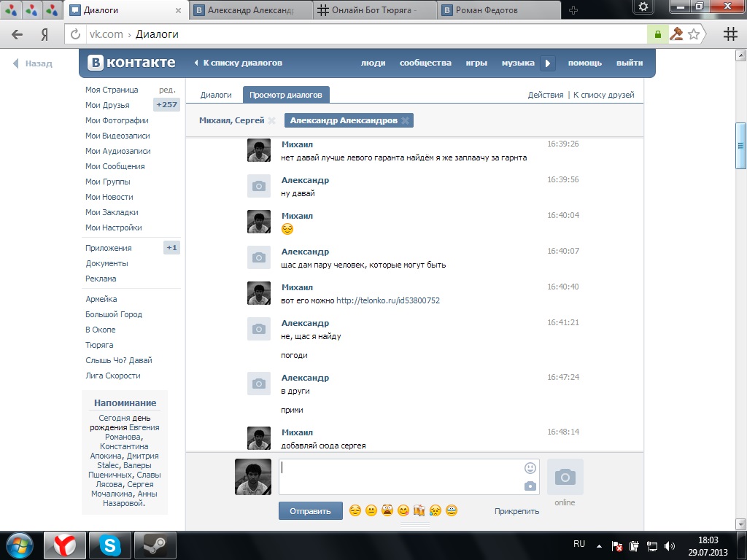Insert the last grinning sweat emoji

point(452,511)
